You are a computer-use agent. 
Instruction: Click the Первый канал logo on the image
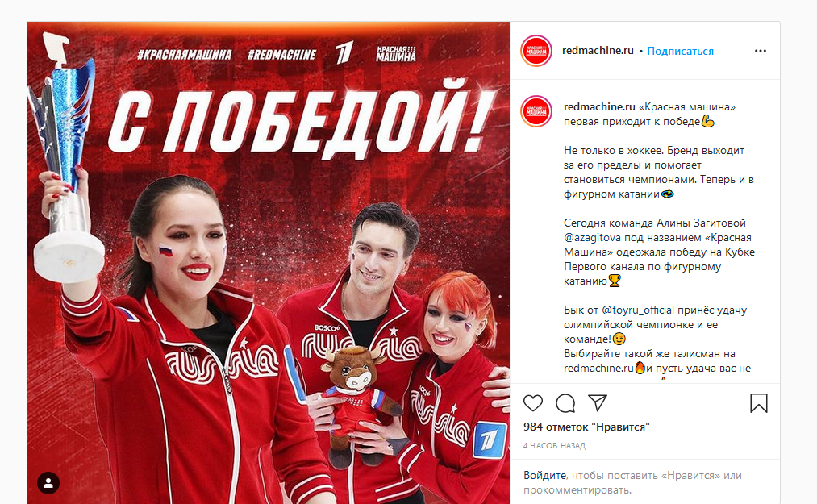point(344,52)
